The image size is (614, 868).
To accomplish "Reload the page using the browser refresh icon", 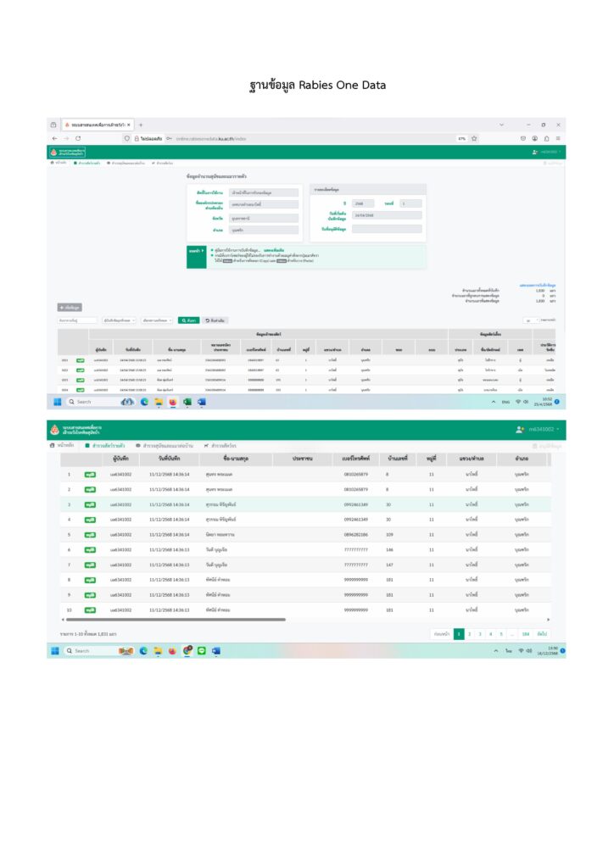I will click(78, 138).
